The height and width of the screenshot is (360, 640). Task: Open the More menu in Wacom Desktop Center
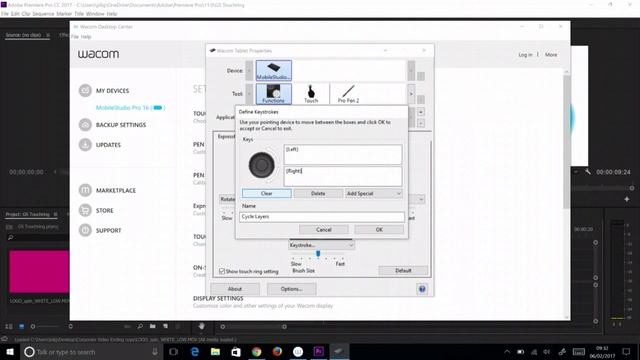tap(551, 54)
